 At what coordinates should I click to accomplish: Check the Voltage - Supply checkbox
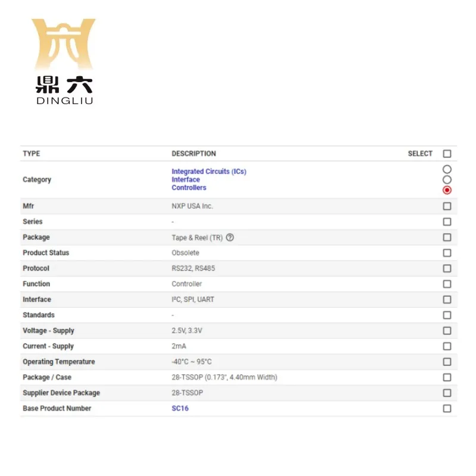point(447,330)
